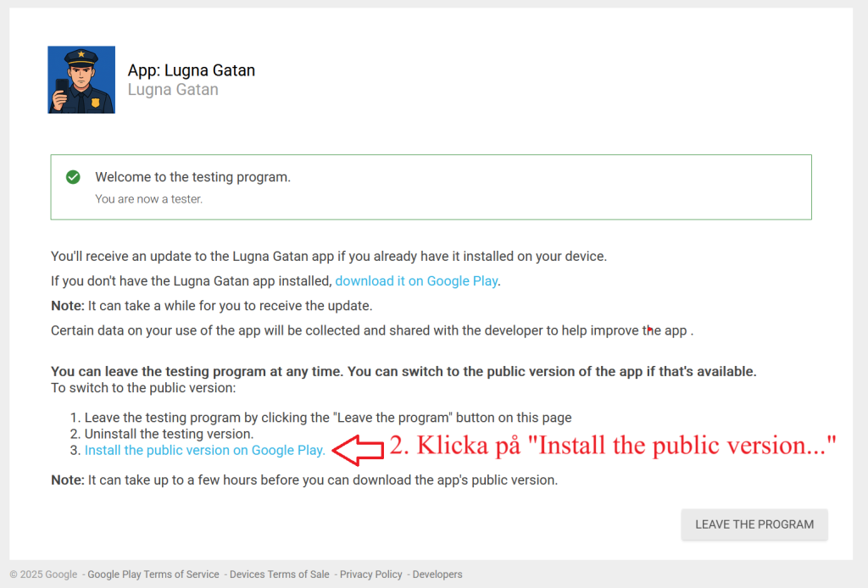
Task: Click "Welcome to the testing program." heading
Action: [x=192, y=177]
